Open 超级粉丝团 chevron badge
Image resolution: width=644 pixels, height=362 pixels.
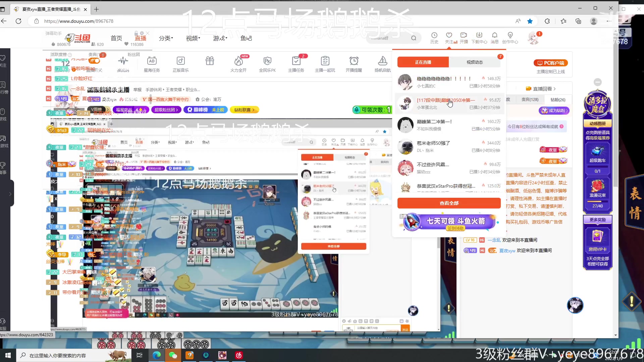pyautogui.click(x=166, y=110)
